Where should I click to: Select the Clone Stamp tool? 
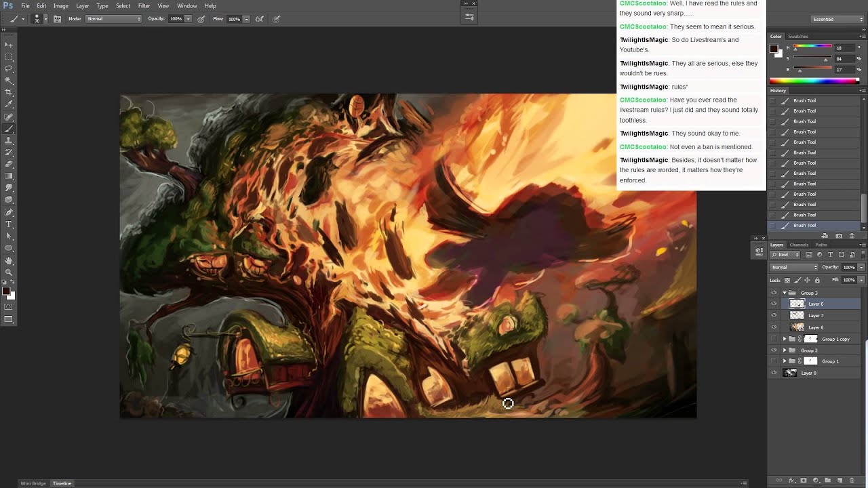pyautogui.click(x=9, y=140)
